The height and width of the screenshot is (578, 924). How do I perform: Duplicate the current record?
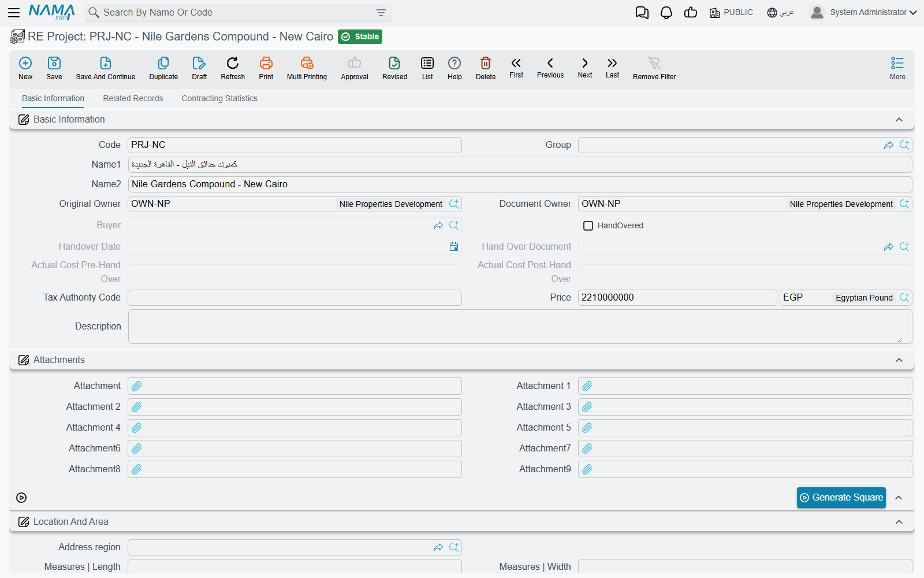[163, 68]
